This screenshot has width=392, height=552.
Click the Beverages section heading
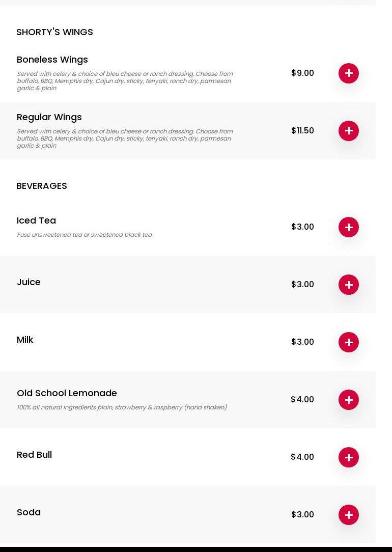(x=42, y=186)
